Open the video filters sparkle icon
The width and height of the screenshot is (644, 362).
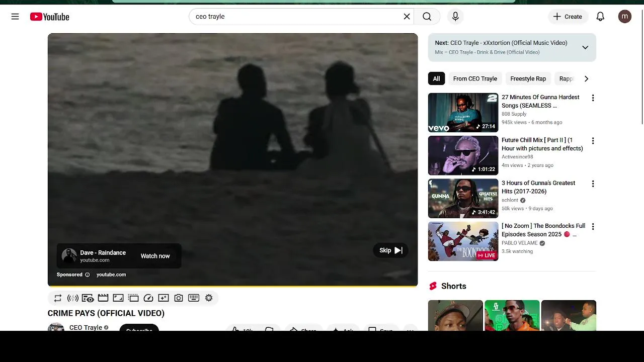coord(164,298)
